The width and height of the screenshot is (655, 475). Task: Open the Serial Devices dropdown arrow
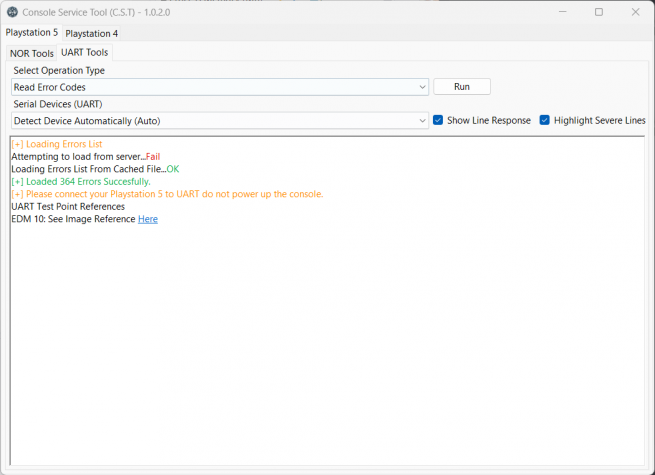pos(423,121)
